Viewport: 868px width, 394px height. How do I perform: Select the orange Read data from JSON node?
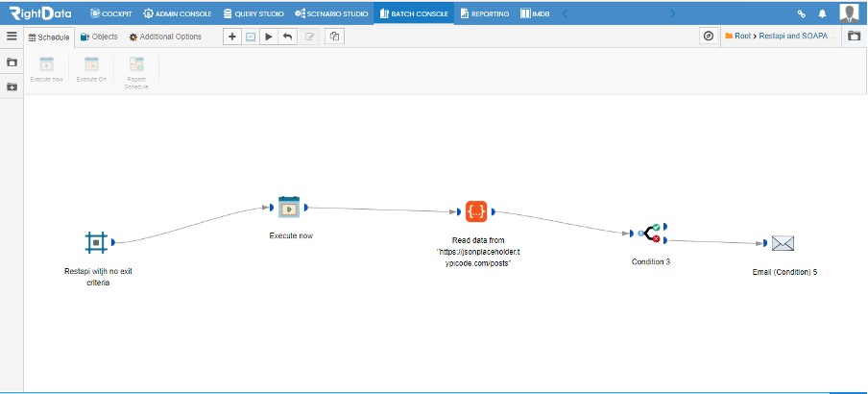tap(476, 211)
